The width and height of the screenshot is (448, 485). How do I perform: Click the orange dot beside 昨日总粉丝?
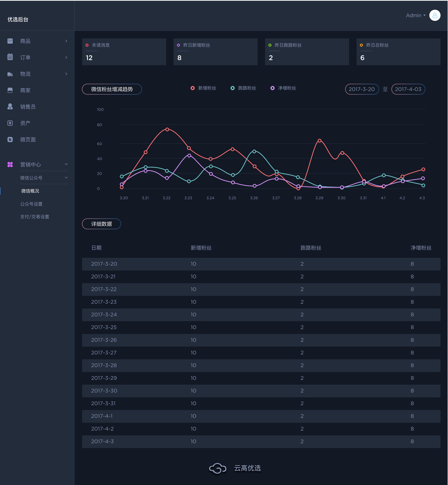point(361,45)
